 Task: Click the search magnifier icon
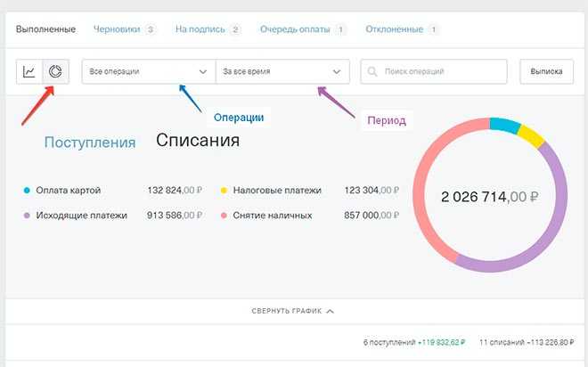[x=372, y=71]
